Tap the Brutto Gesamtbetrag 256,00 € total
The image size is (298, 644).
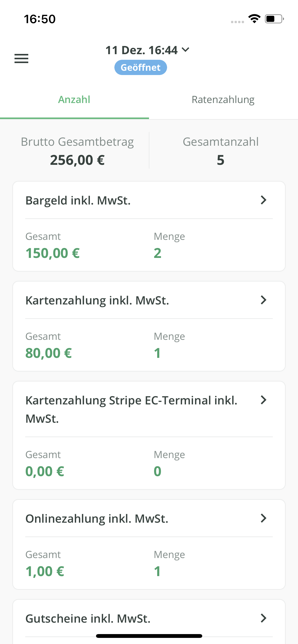(77, 160)
